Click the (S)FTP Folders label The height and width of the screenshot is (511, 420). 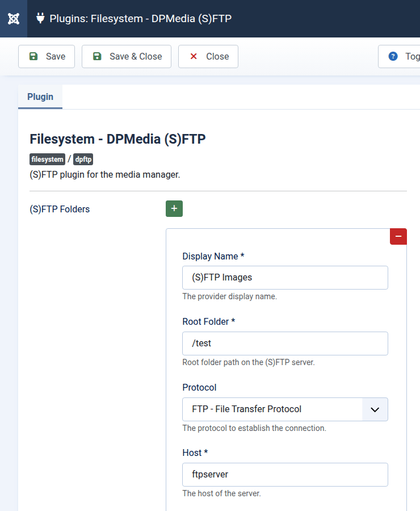pyautogui.click(x=60, y=209)
